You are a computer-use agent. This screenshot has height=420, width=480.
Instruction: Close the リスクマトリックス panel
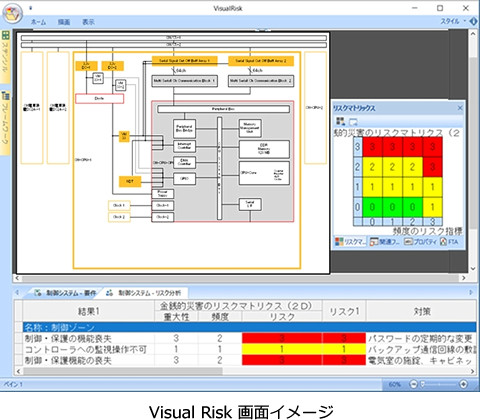pyautogui.click(x=460, y=108)
